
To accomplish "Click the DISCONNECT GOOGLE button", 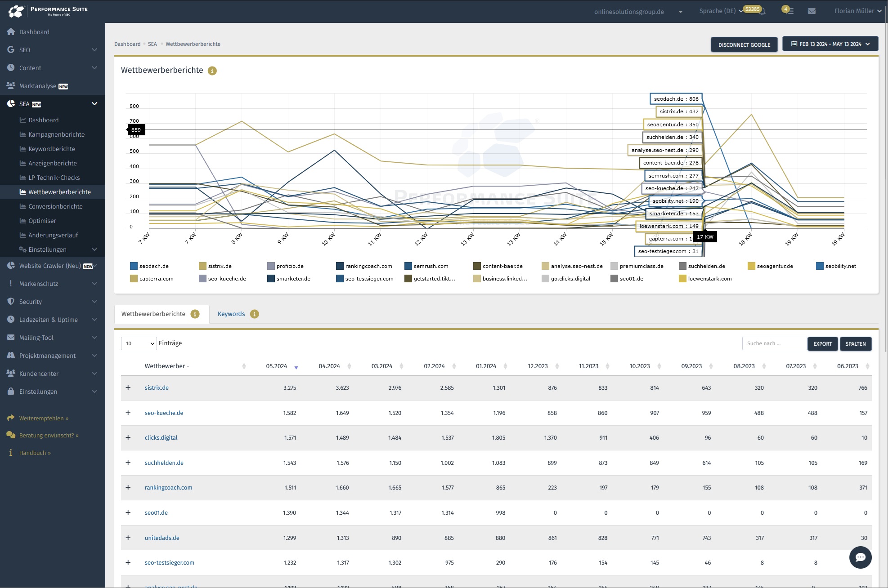I will point(744,45).
